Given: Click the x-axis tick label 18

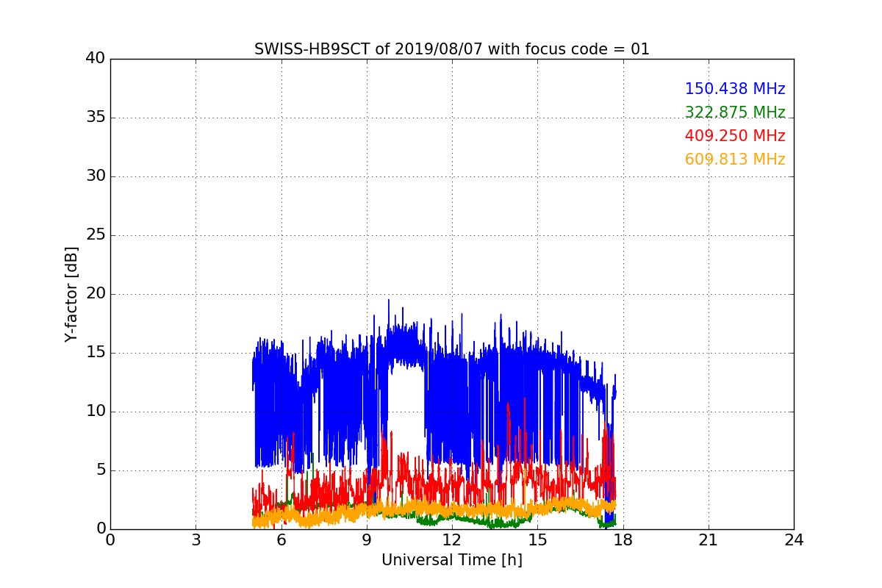Looking at the screenshot, I should tap(623, 540).
